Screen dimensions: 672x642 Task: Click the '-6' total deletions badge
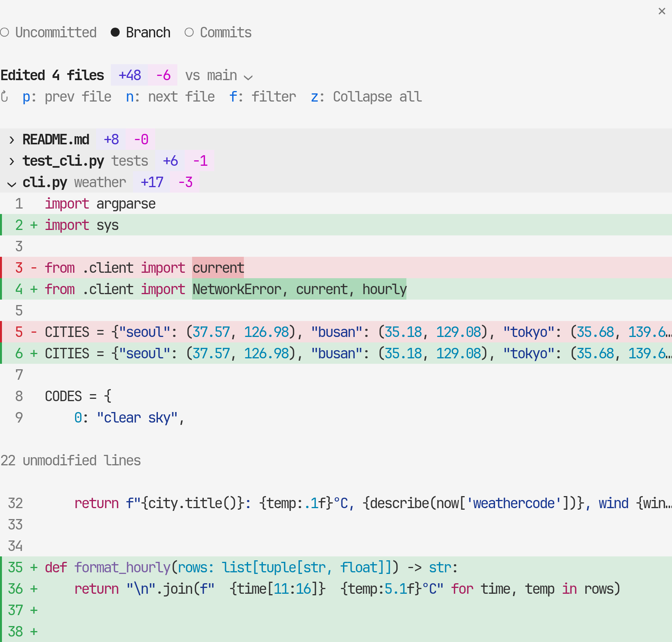coord(163,75)
